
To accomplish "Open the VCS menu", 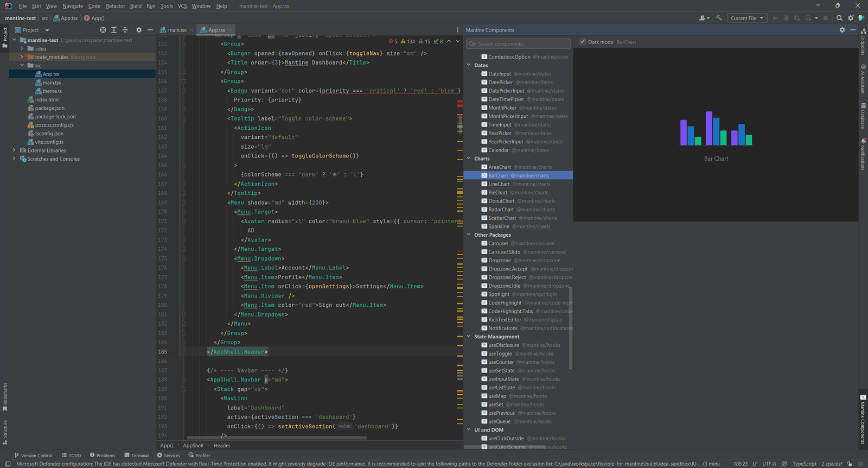I will (182, 6).
